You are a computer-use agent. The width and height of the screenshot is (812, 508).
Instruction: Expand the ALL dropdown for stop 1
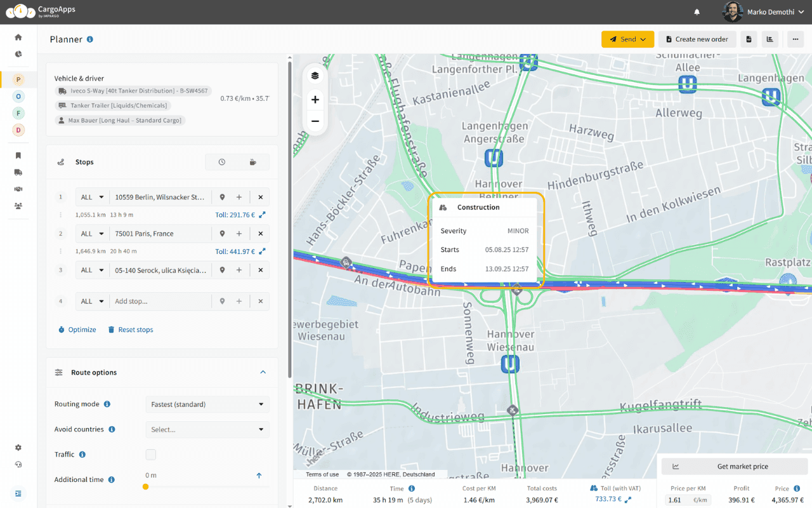(x=92, y=197)
